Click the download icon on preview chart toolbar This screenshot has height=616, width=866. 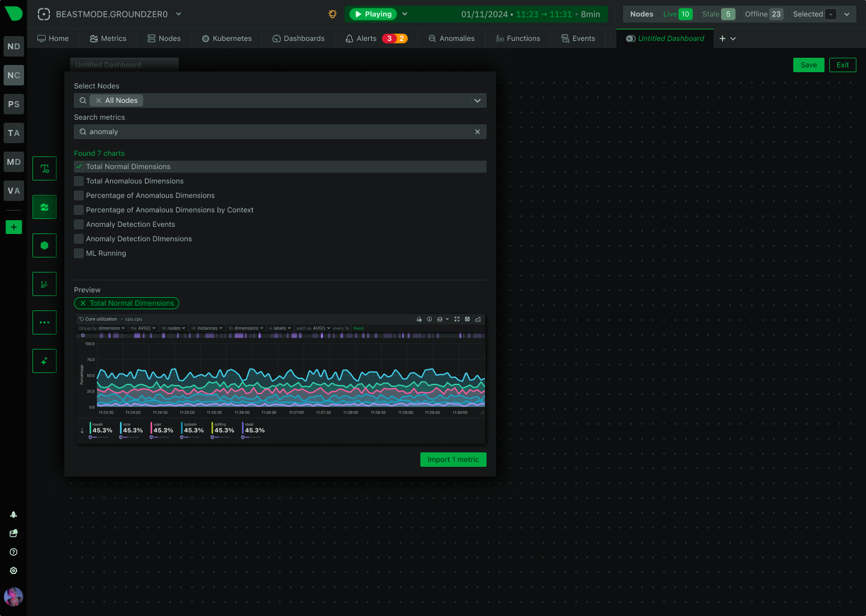point(467,319)
